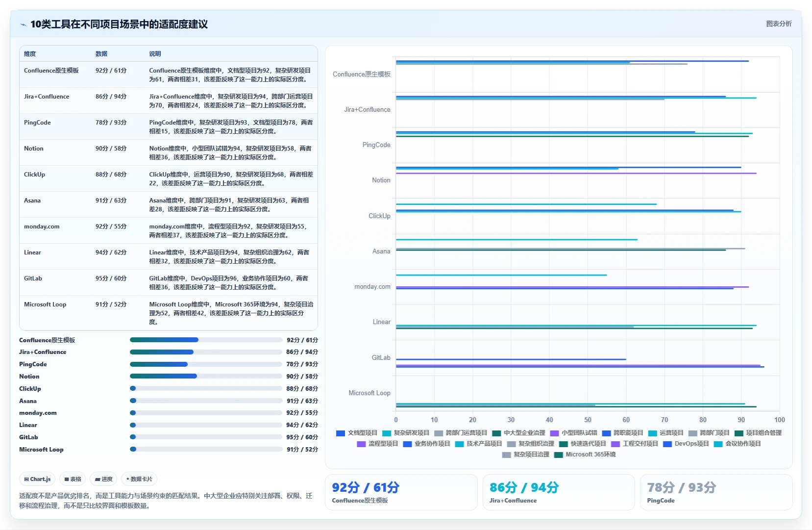Click the Microsoft Loop chart axis label
Screen dimensions: 812x530
point(369,393)
